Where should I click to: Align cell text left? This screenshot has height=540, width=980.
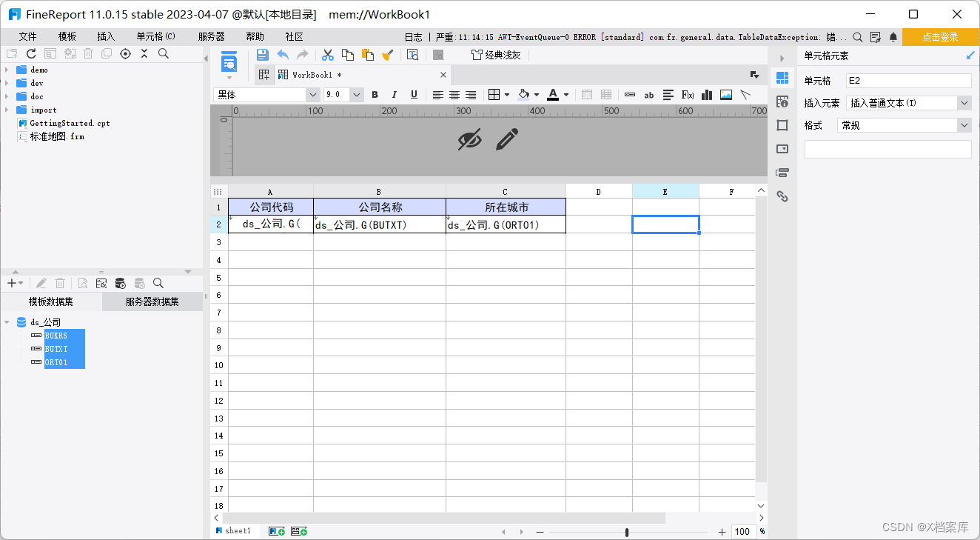[438, 95]
